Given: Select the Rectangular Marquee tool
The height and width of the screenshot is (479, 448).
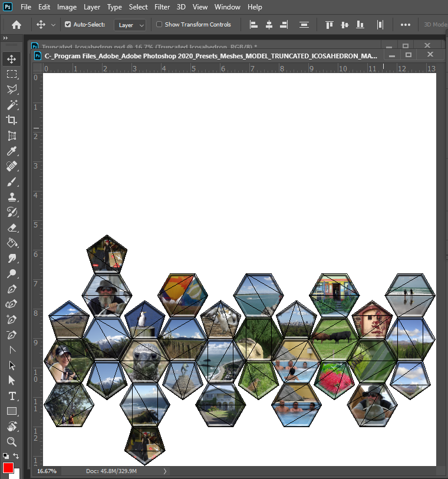Looking at the screenshot, I should click(x=12, y=74).
